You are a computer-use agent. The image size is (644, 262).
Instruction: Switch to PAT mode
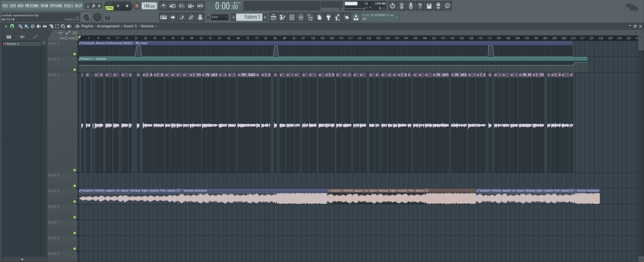109,4
